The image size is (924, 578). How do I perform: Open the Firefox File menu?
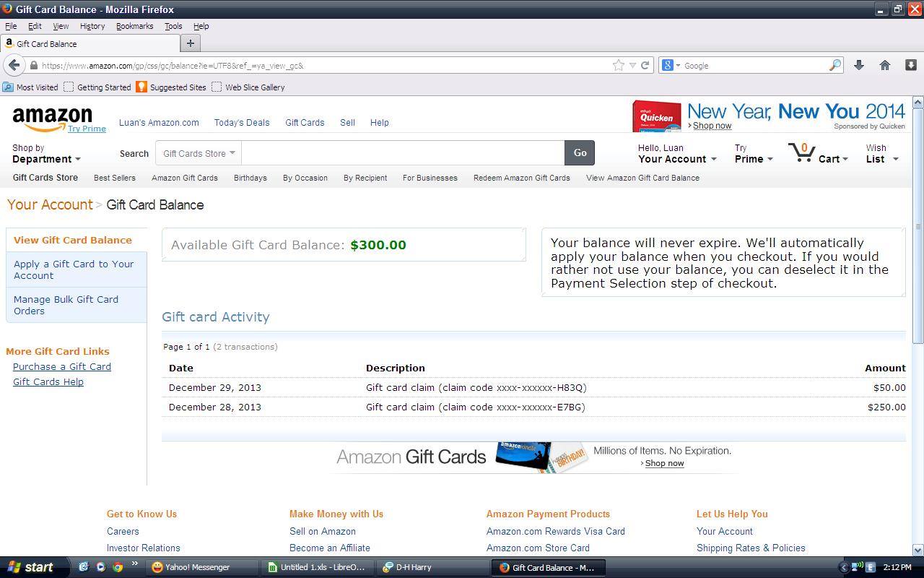click(x=11, y=26)
